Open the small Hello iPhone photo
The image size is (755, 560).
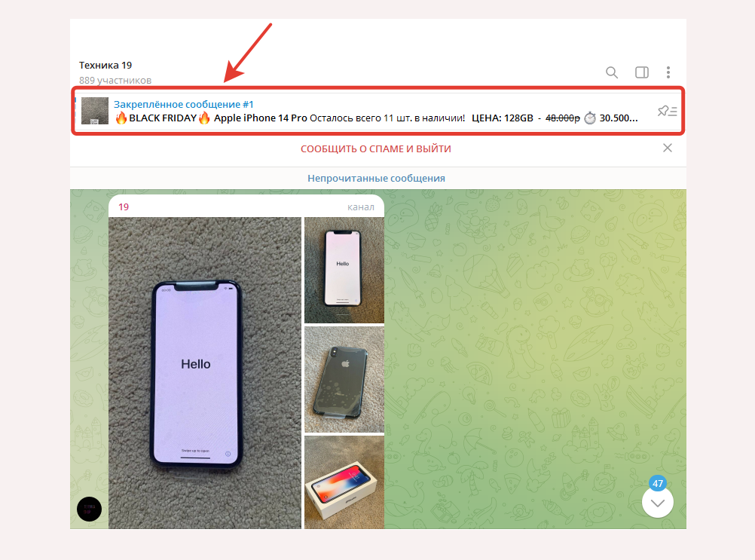[x=344, y=270]
